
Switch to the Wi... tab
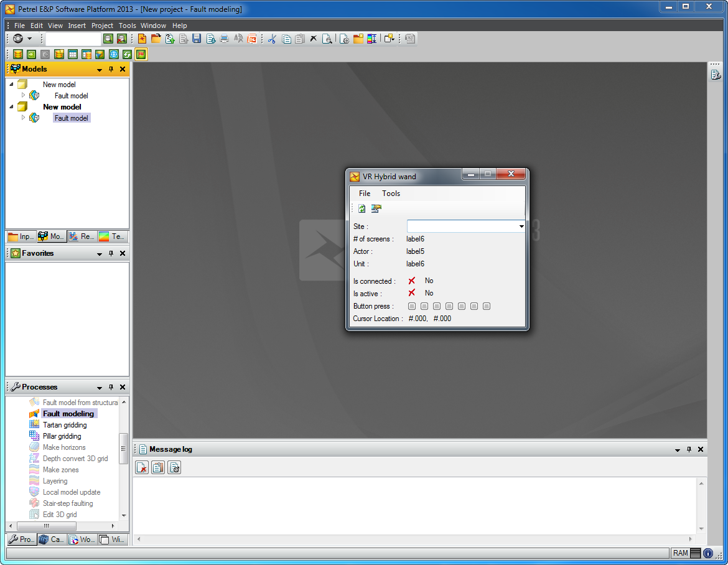coord(113,539)
